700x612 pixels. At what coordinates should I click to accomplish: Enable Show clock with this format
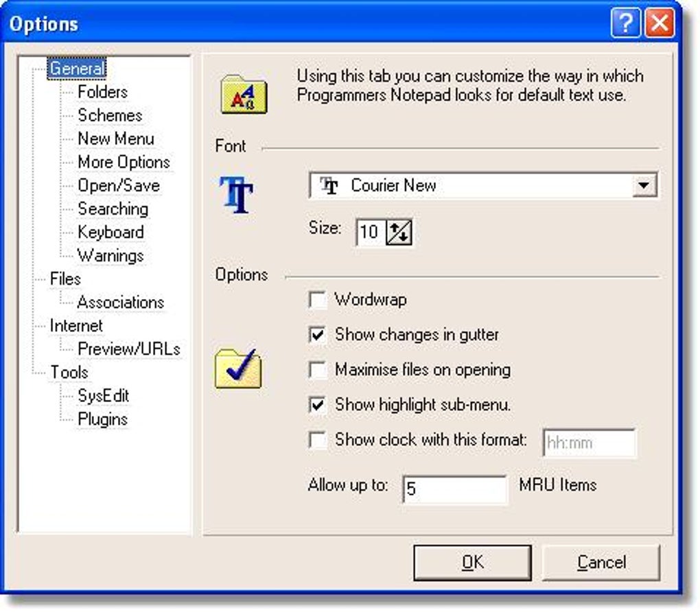(318, 440)
